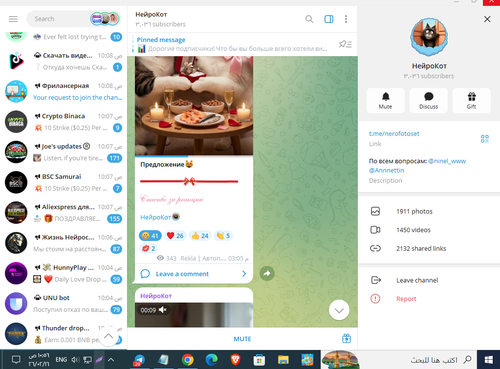Viewport: 500px width, 369px height.
Task: Search inside the НейроКот channel
Action: [x=309, y=19]
